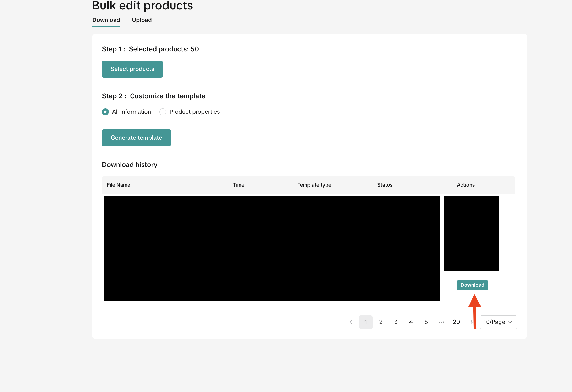Image resolution: width=572 pixels, height=392 pixels.
Task: Go to page 4 of download history
Action: (x=411, y=322)
